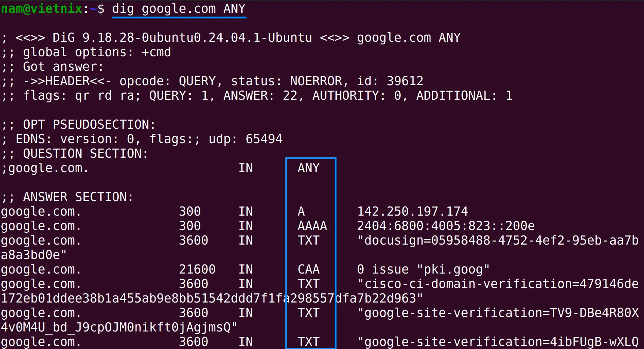Click ANY in the question section row

[308, 168]
